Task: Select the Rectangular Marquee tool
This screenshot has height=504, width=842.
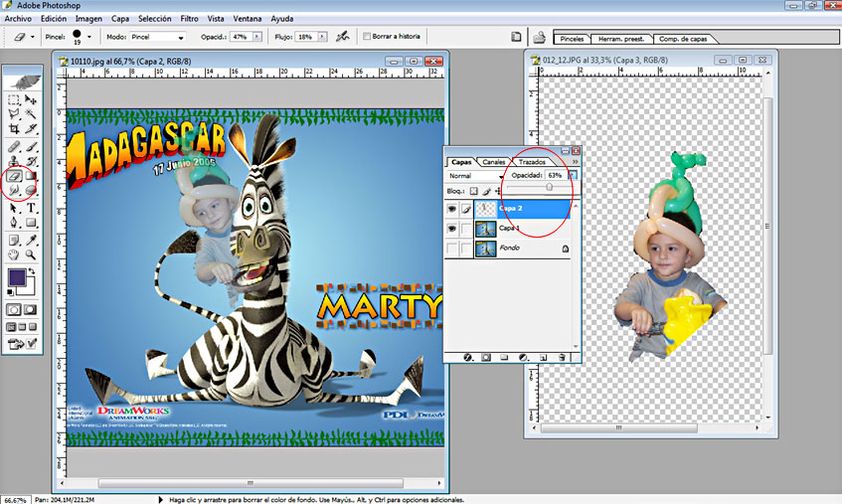Action: pos(14,99)
